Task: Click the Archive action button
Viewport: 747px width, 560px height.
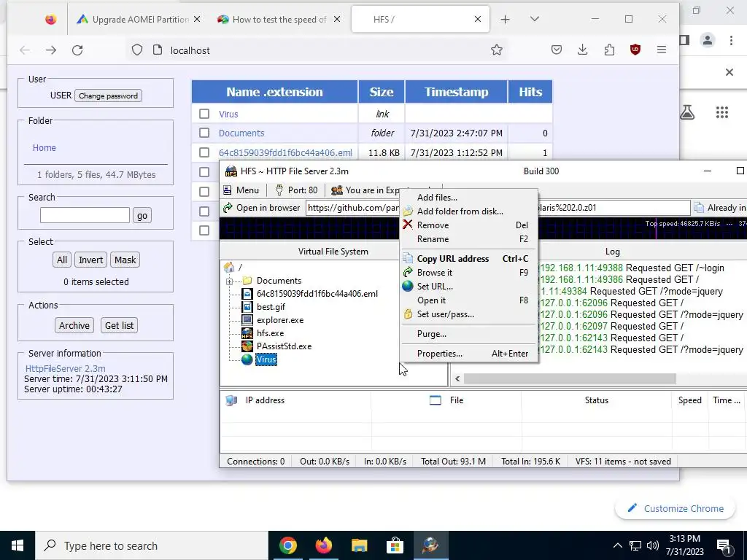Action: coord(74,326)
